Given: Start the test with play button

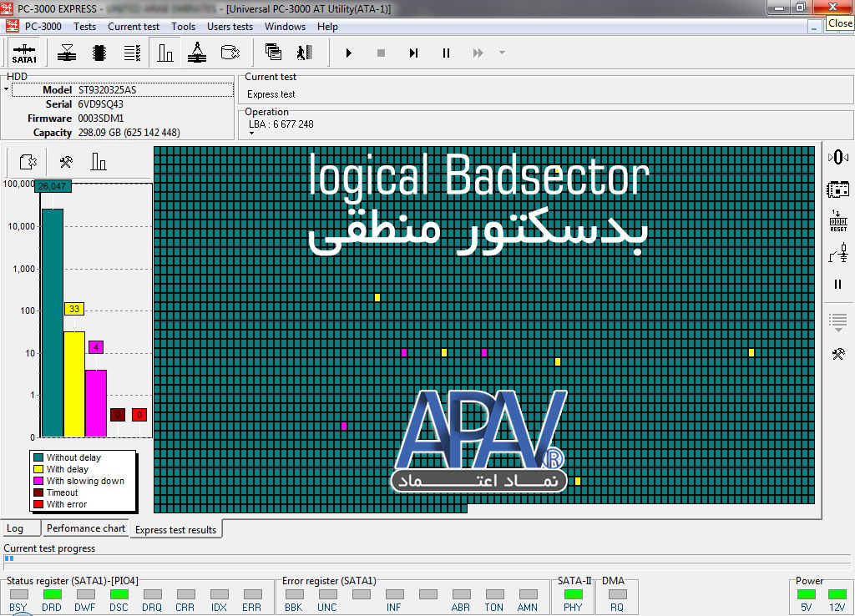Looking at the screenshot, I should tap(349, 53).
